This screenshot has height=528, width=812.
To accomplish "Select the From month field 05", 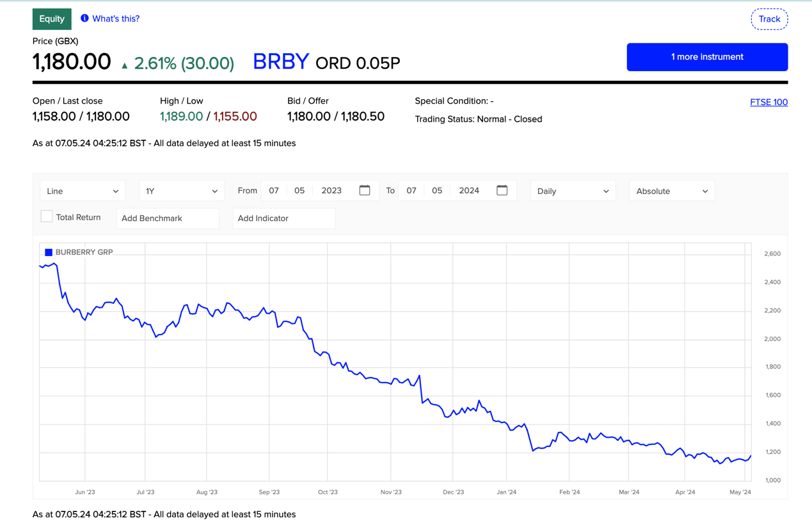I will [299, 191].
